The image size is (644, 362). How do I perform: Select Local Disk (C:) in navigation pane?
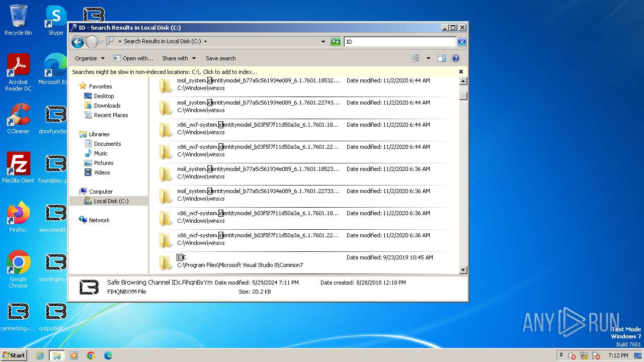click(111, 201)
